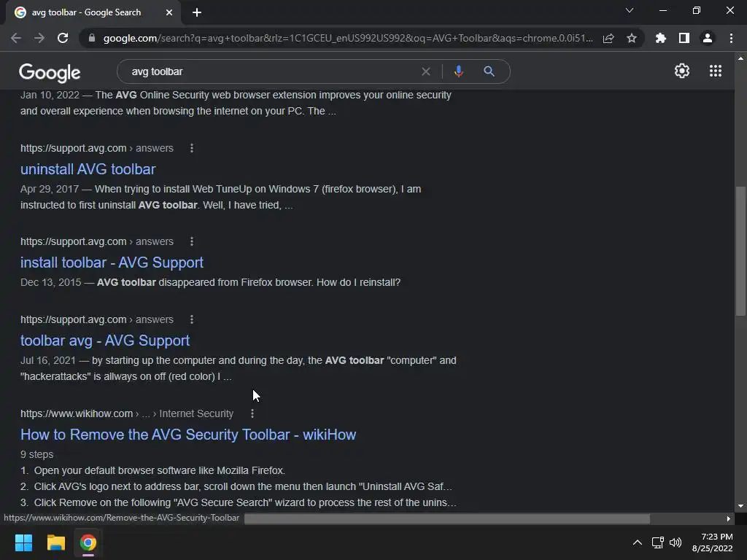This screenshot has height=560, width=747.
Task: Click the 'Jul 16, 2021' snippet text
Action: 48,360
